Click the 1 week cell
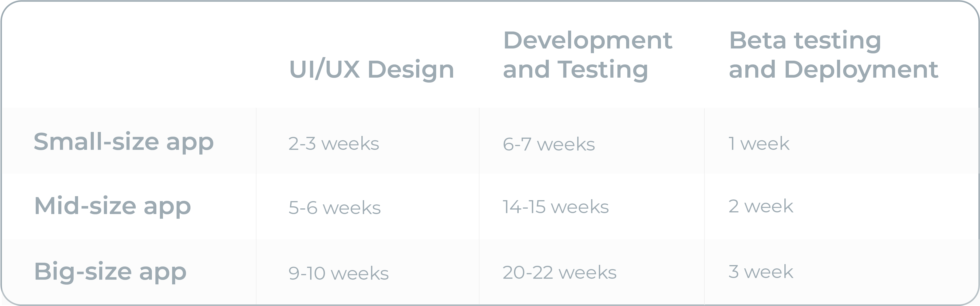 [759, 143]
